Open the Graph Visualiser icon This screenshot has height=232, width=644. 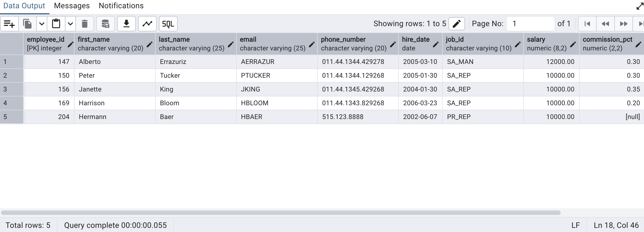coord(147,24)
